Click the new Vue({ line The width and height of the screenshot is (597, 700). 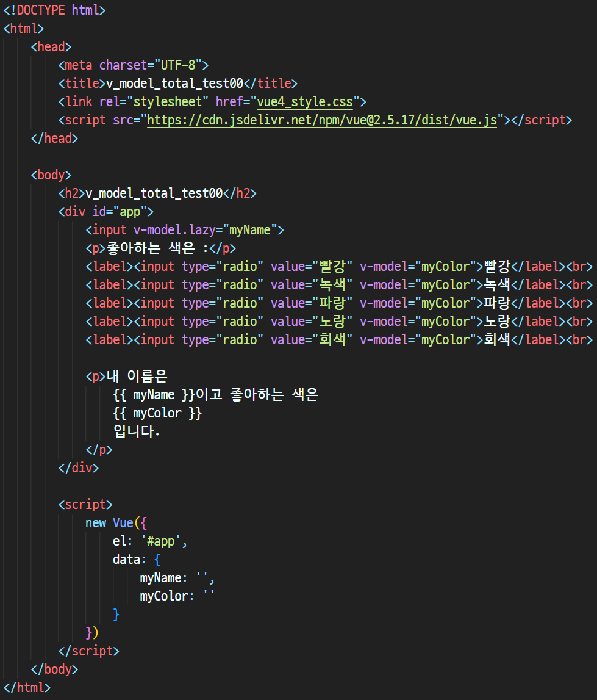click(x=116, y=523)
